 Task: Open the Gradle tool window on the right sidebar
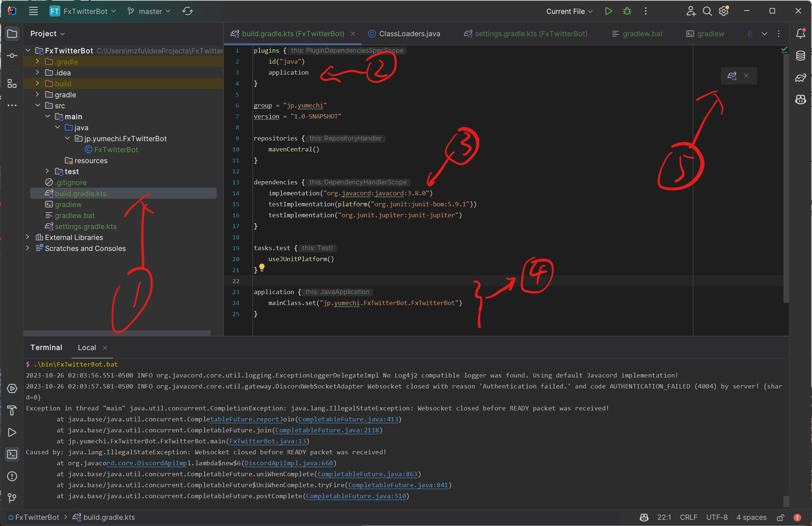pyautogui.click(x=801, y=77)
